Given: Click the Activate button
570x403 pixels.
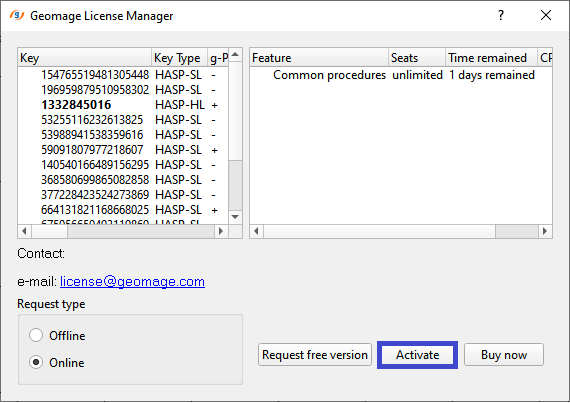Looking at the screenshot, I should click(417, 355).
